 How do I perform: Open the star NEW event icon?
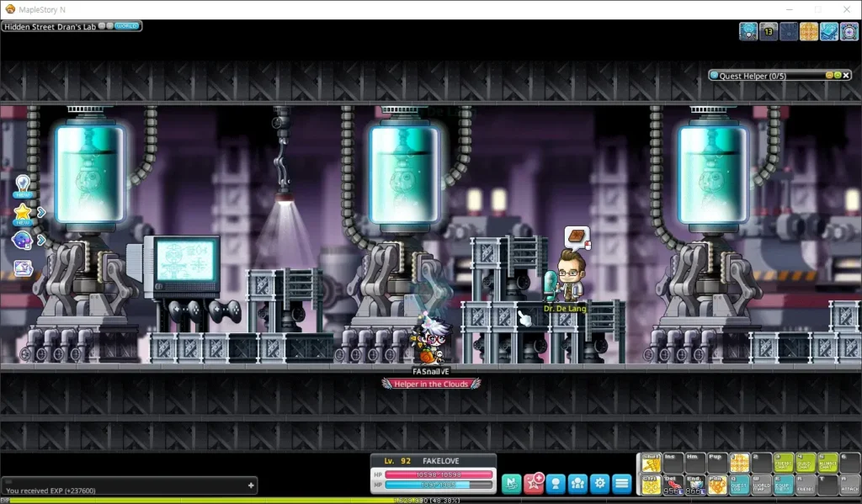pos(23,214)
